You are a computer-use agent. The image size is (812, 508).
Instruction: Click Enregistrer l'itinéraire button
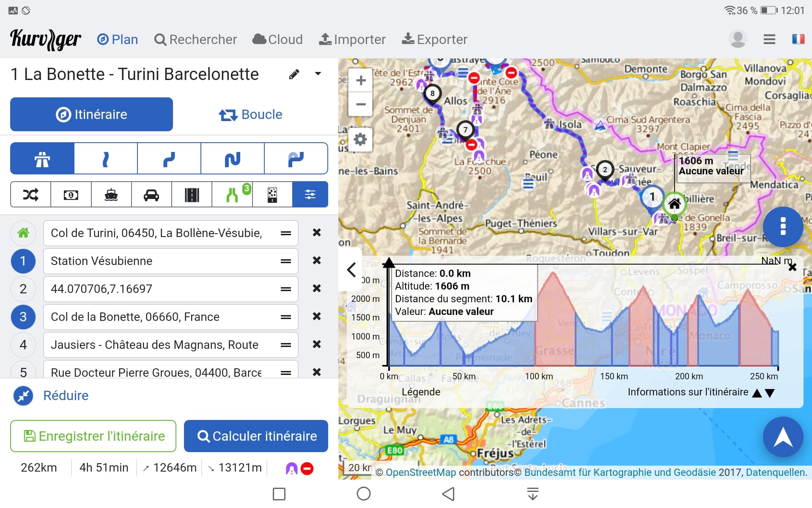point(93,436)
